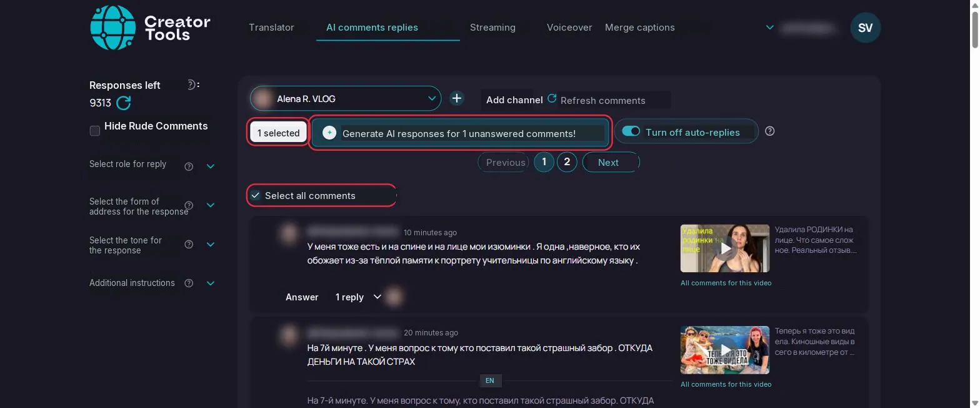
Task: Open help for form of address option
Action: [x=189, y=205]
